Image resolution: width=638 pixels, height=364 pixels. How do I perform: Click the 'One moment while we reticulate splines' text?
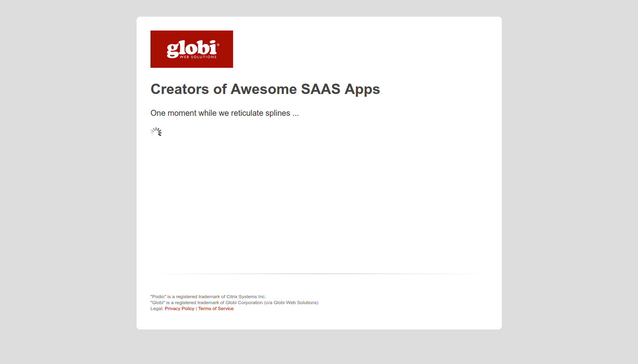pos(225,113)
